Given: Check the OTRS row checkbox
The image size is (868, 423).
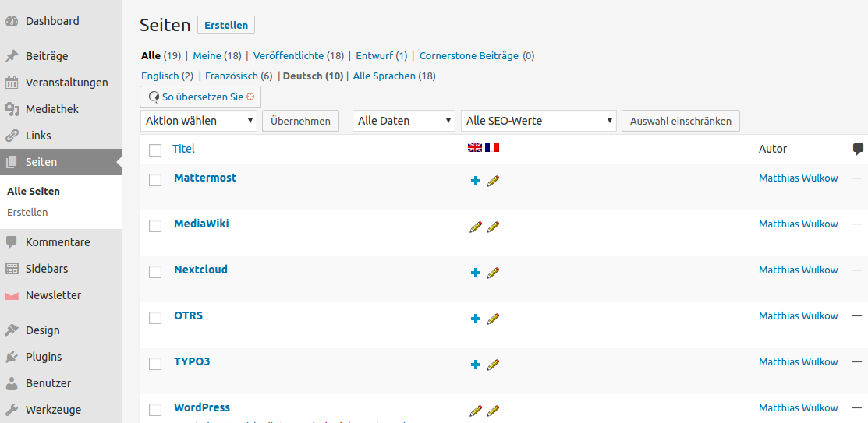Looking at the screenshot, I should coord(155,317).
